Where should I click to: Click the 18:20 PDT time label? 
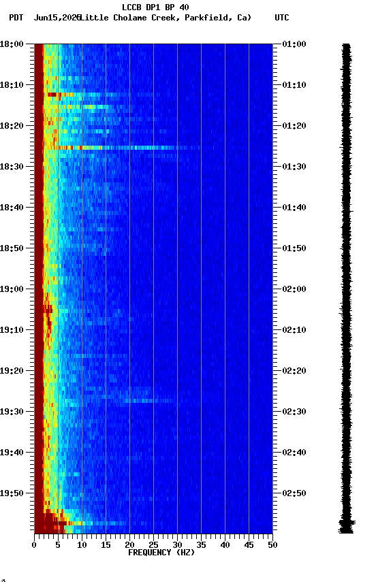[12, 126]
